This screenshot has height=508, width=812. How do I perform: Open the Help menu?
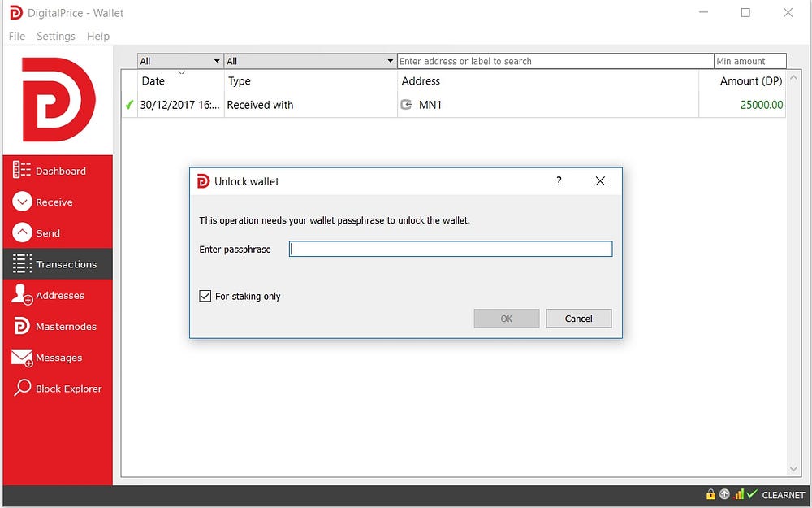tap(98, 36)
